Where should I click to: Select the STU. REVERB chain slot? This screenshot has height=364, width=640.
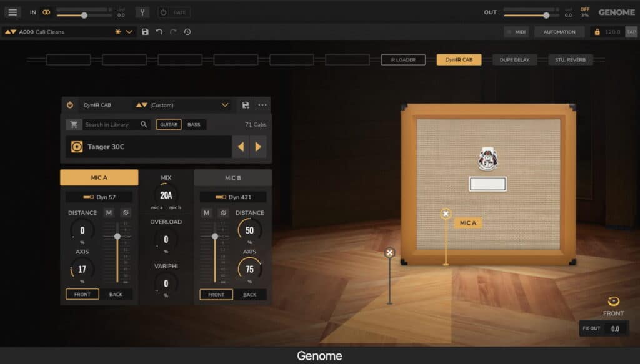point(570,60)
